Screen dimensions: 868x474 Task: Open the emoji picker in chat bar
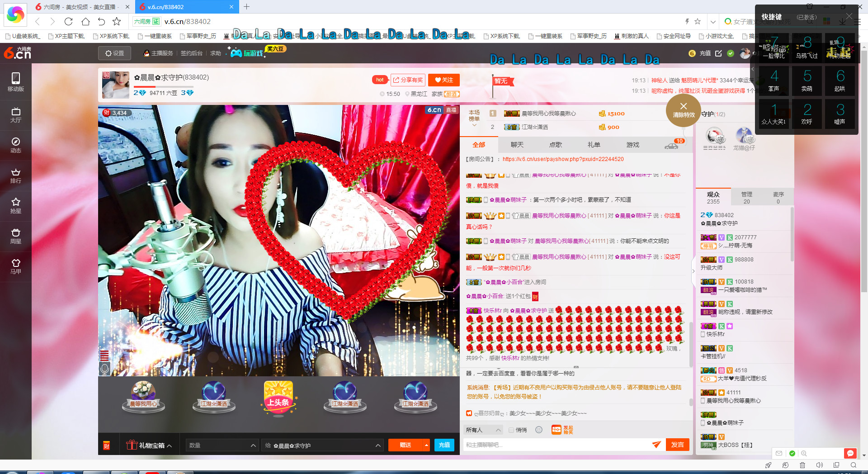[x=539, y=430]
